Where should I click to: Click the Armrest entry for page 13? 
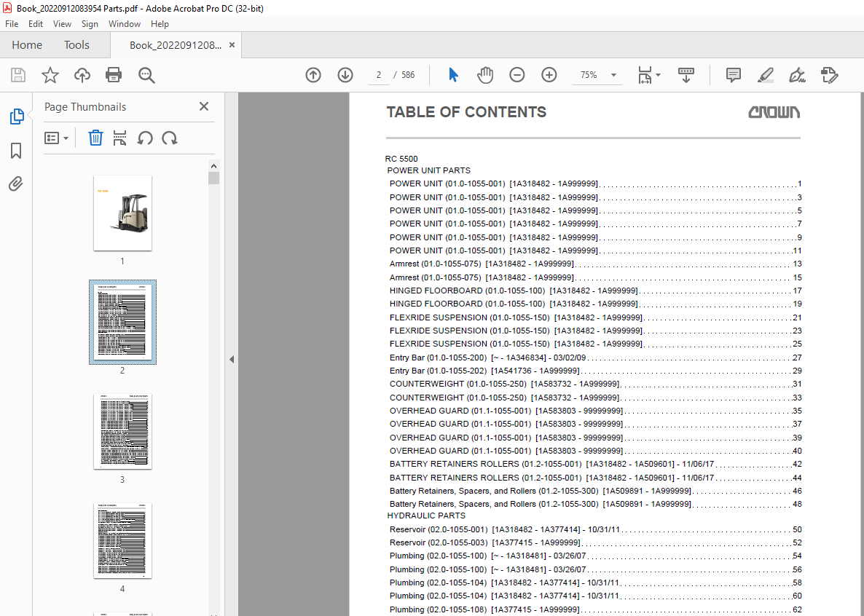tap(595, 264)
